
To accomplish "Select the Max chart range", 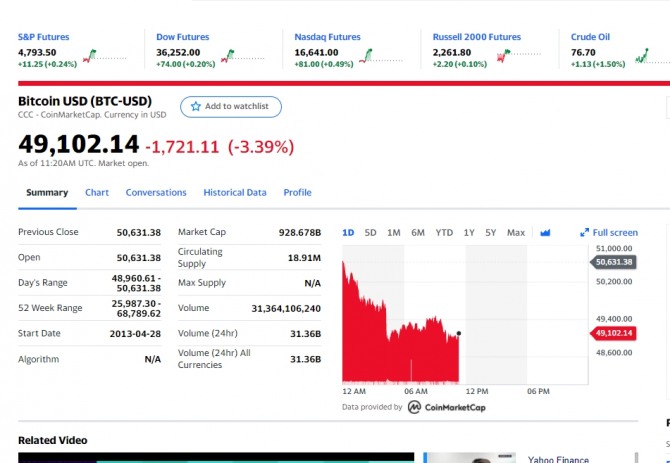I will click(x=515, y=233).
